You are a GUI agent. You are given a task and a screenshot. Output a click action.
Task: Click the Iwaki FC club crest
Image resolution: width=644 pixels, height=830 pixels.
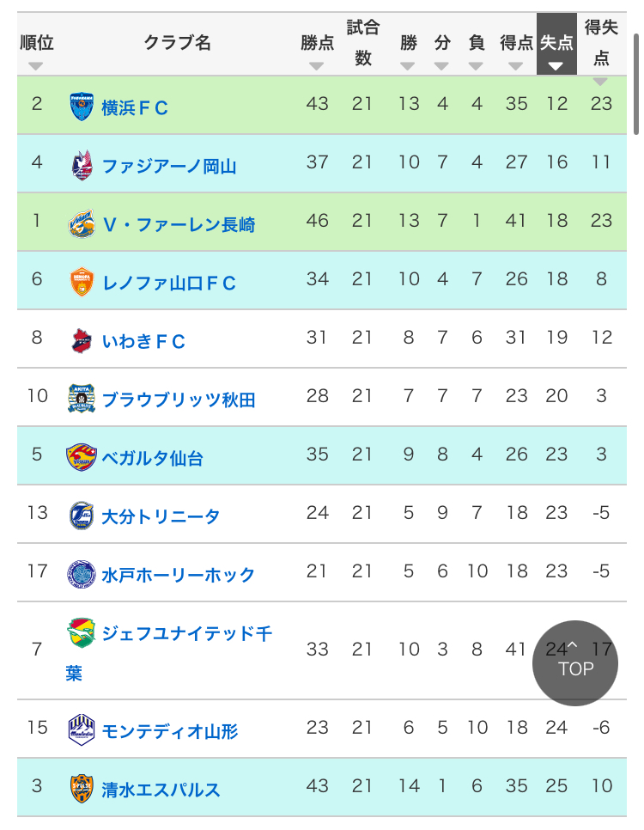82,340
